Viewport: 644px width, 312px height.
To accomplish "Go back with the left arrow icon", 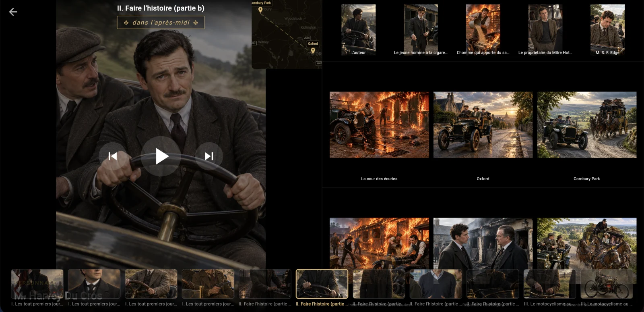I will point(13,12).
